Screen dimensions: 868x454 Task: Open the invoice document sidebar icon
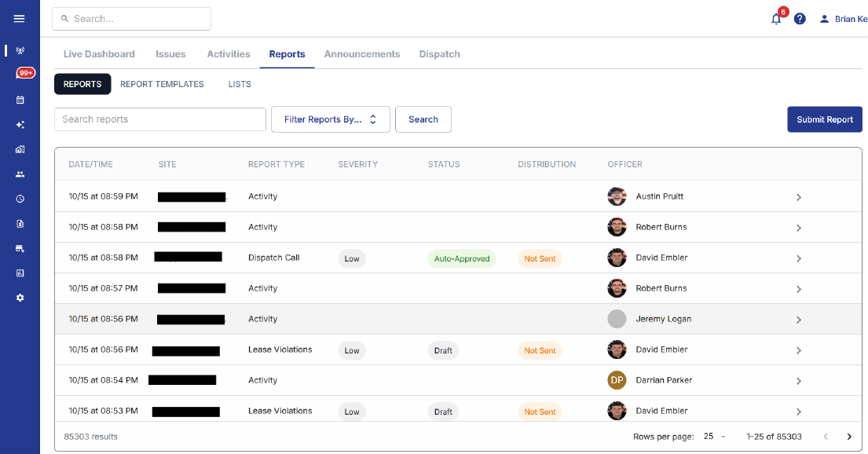click(x=20, y=224)
